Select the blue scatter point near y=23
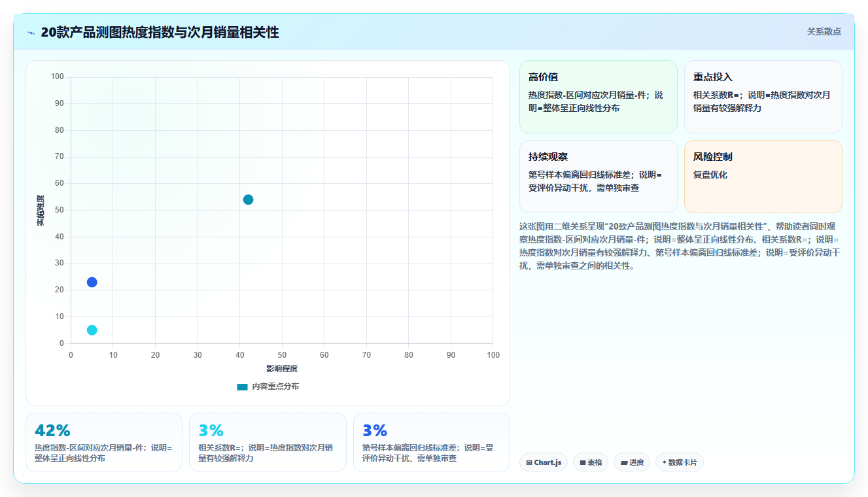This screenshot has width=868, height=497. point(92,283)
